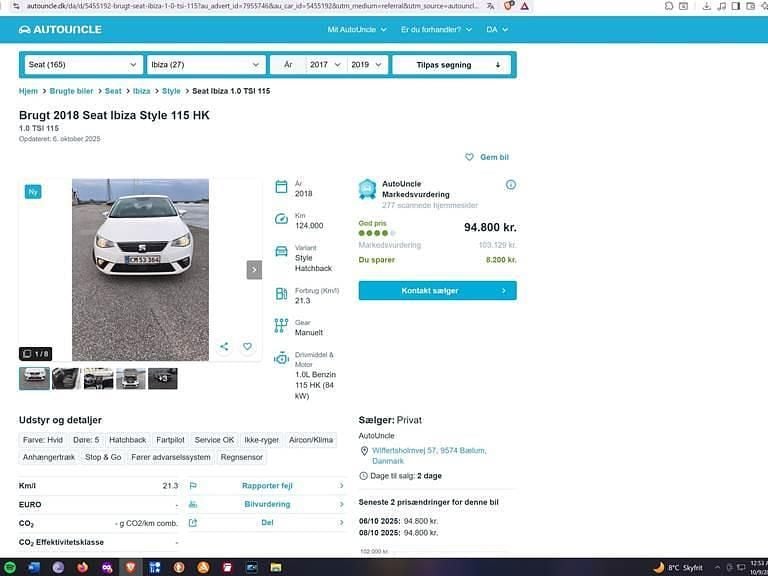Click the Brave browser taskbar icon
Viewport: 768px width, 576px height.
tap(131, 567)
